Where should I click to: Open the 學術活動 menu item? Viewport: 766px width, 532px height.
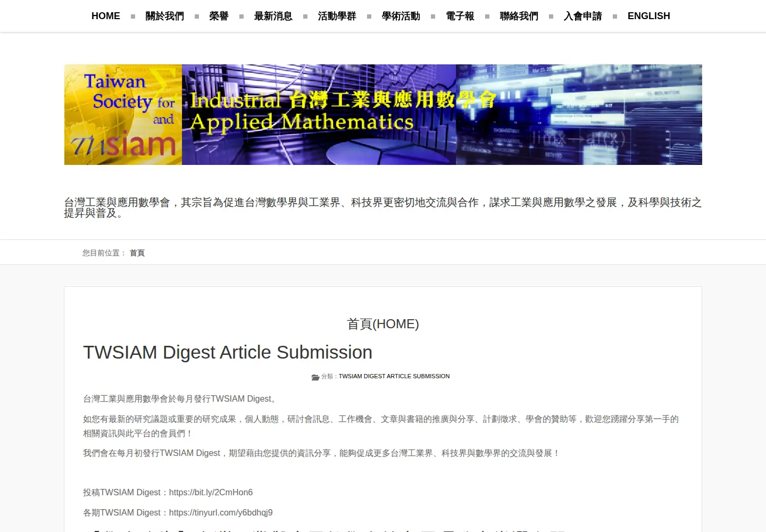click(x=401, y=16)
